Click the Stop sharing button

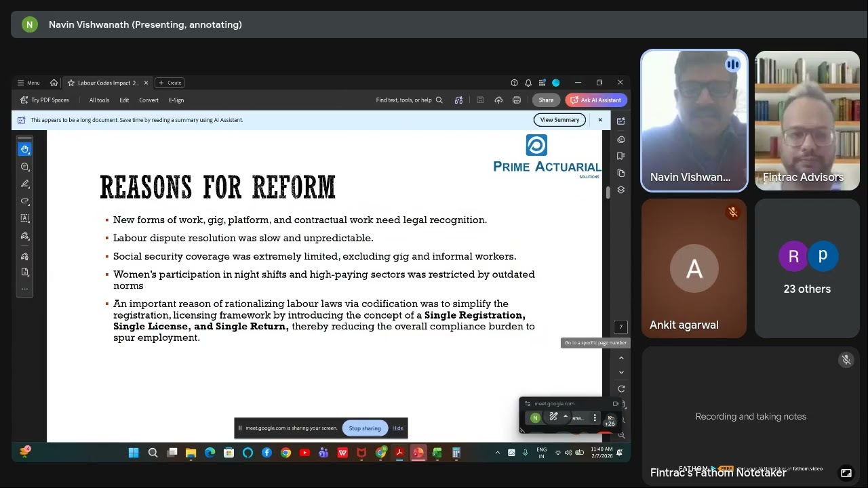click(365, 428)
